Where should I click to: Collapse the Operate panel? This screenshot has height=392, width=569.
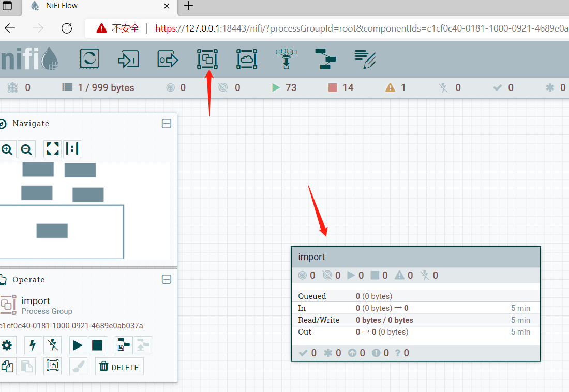pyautogui.click(x=167, y=280)
